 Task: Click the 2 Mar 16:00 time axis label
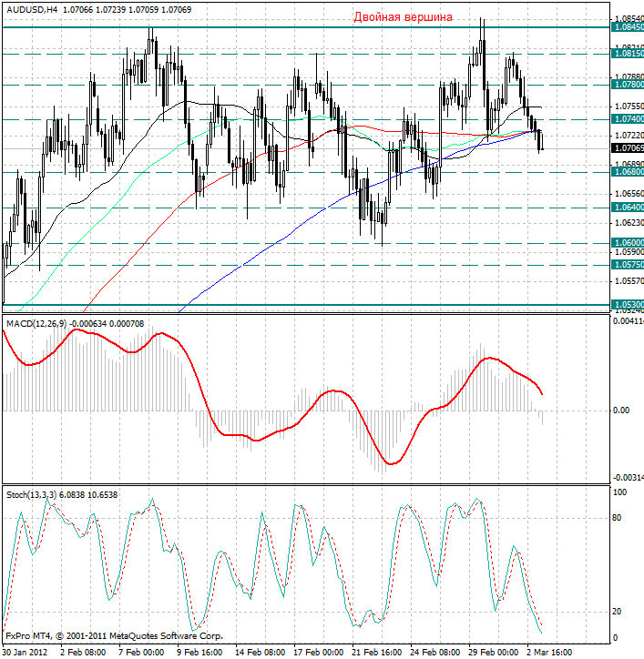(549, 653)
